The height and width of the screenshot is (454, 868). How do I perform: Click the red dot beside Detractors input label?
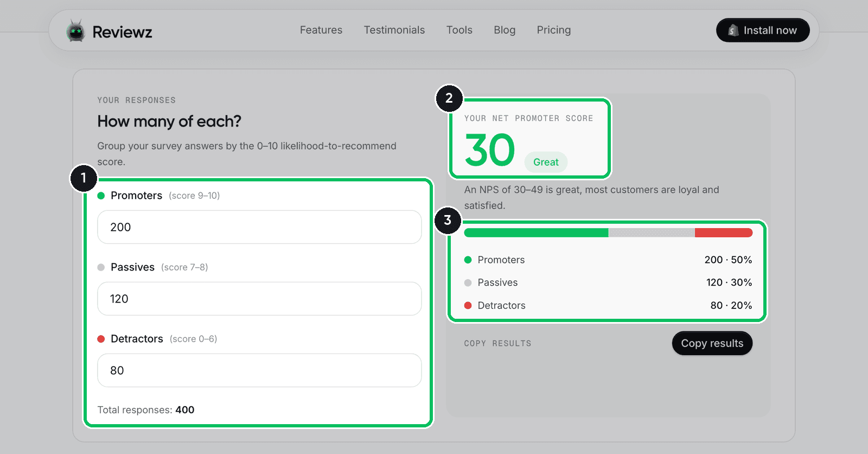pos(101,339)
